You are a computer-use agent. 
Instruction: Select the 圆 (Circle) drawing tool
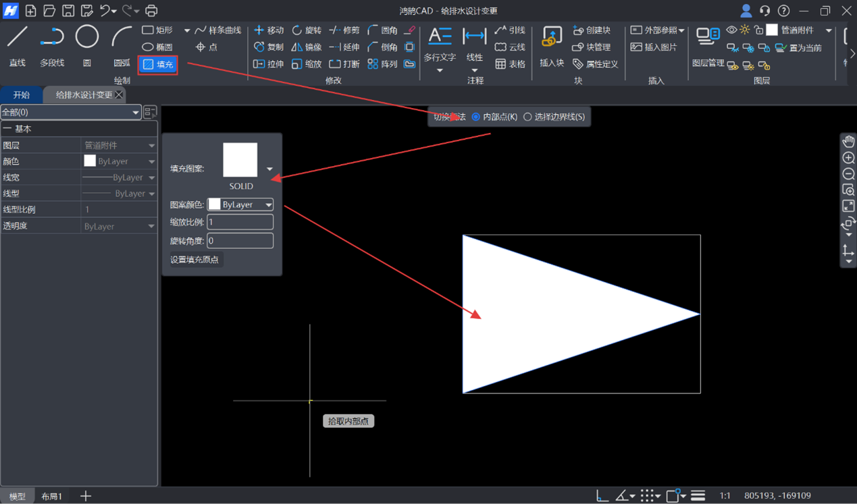click(x=86, y=45)
